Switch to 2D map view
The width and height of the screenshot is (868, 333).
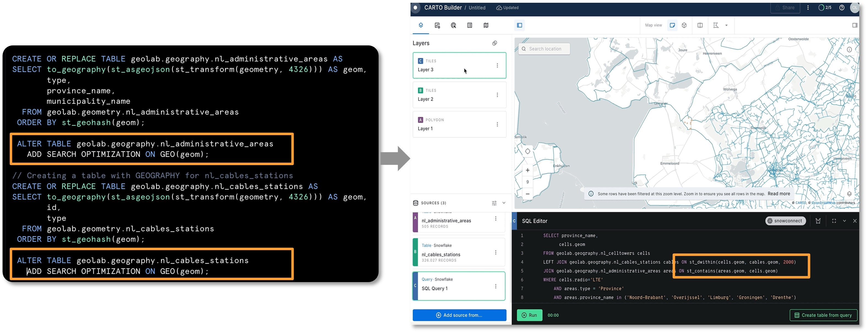672,25
